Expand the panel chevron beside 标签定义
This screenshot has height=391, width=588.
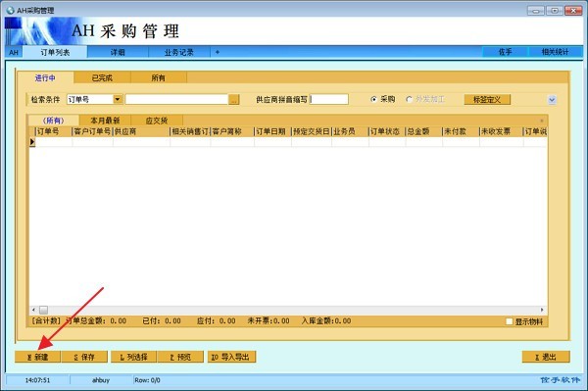point(552,100)
